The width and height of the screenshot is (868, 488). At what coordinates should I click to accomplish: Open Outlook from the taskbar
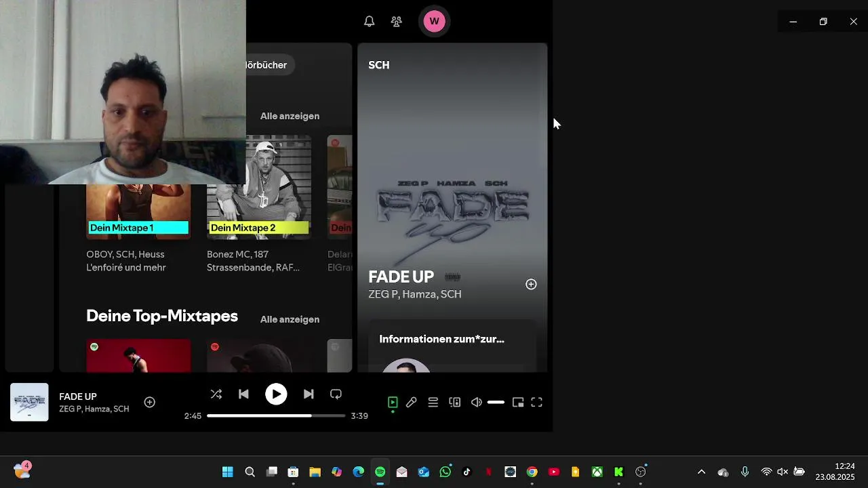pyautogui.click(x=423, y=472)
